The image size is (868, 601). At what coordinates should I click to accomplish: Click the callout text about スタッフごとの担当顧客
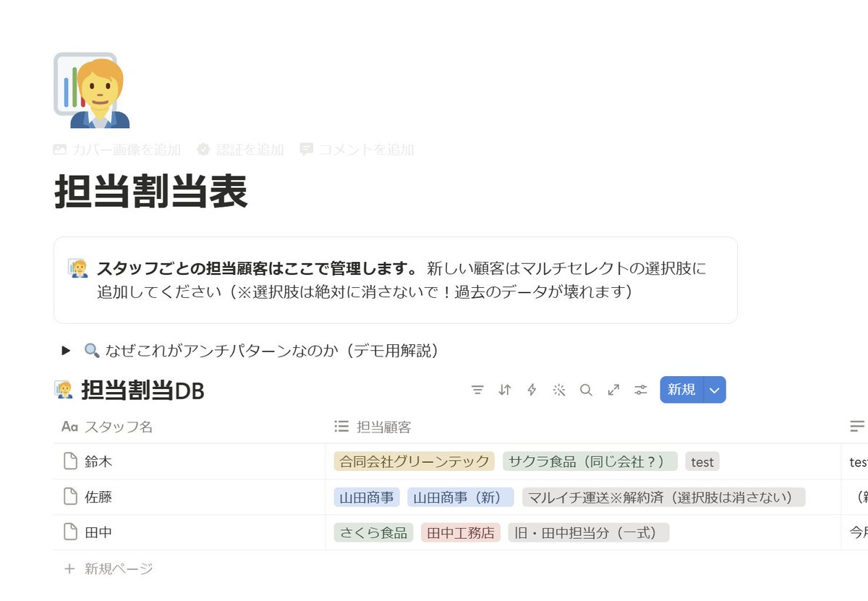pyautogui.click(x=401, y=280)
